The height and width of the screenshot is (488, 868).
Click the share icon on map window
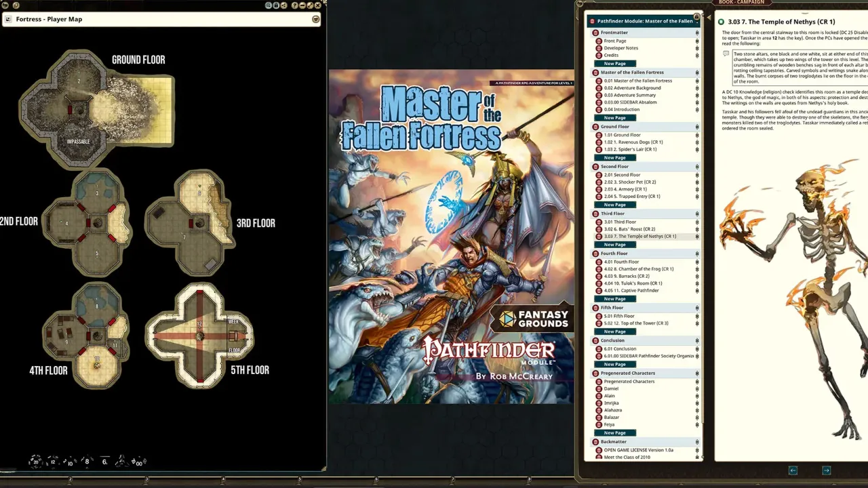point(283,5)
